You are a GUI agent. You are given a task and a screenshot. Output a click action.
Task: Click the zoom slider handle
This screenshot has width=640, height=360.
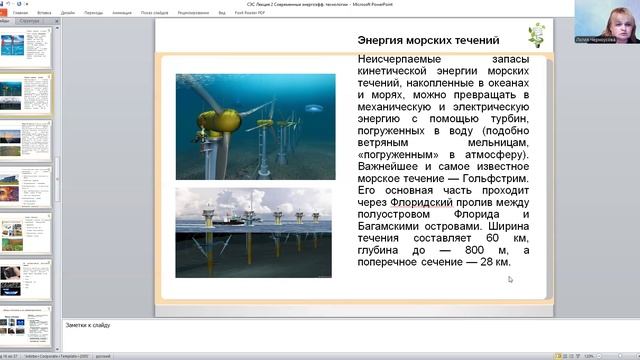[620, 356]
